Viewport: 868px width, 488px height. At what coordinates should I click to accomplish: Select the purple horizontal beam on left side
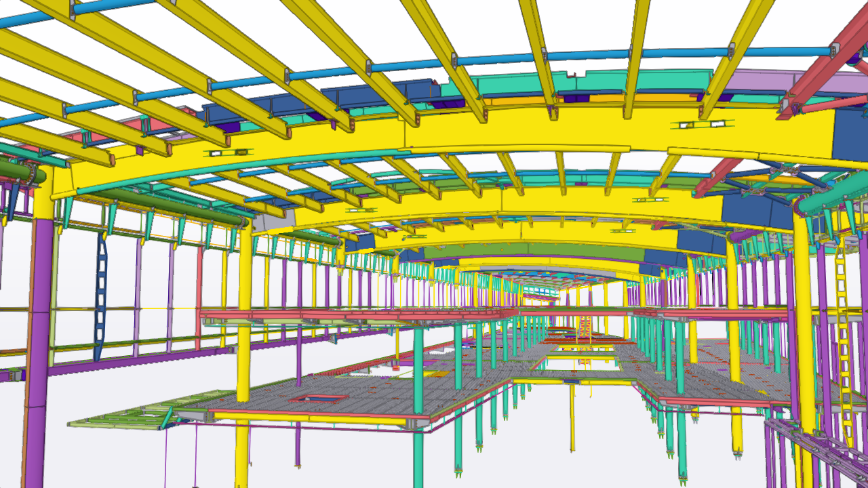pyautogui.click(x=136, y=359)
